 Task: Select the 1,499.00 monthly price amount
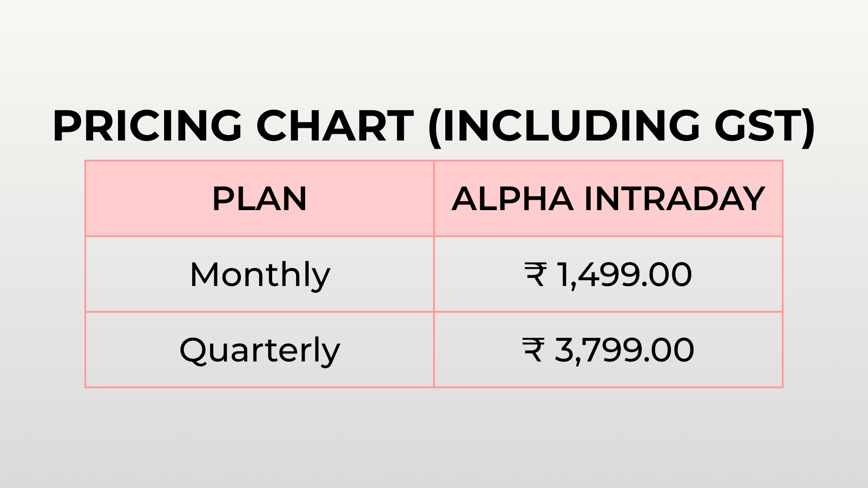point(624,274)
